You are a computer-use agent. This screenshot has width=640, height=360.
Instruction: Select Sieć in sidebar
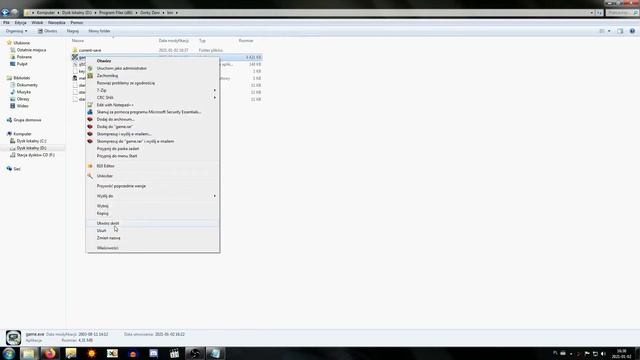17,169
